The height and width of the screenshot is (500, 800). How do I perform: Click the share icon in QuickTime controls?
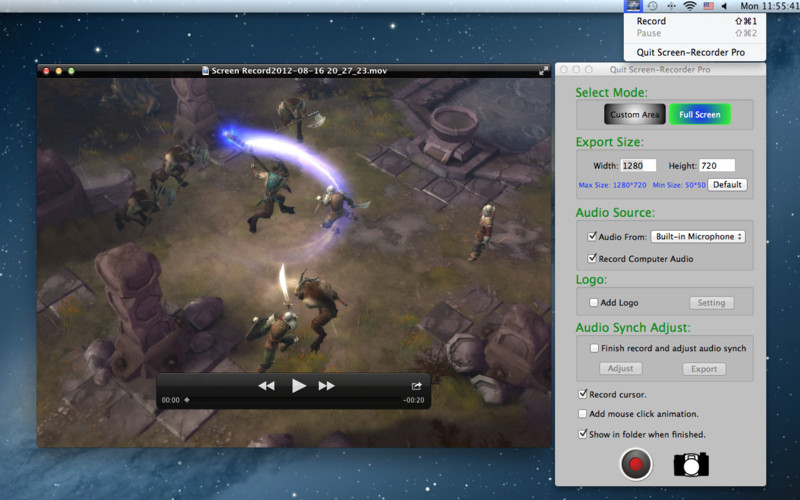coord(416,386)
